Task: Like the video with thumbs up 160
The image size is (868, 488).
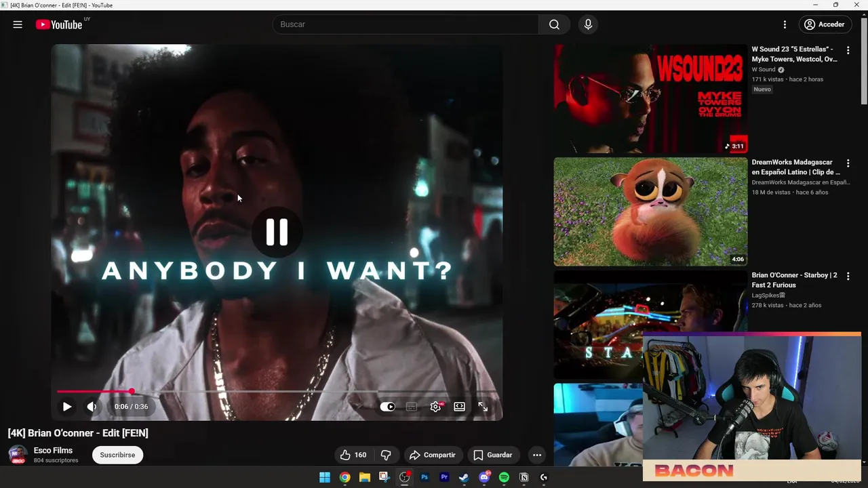Action: 353,455
